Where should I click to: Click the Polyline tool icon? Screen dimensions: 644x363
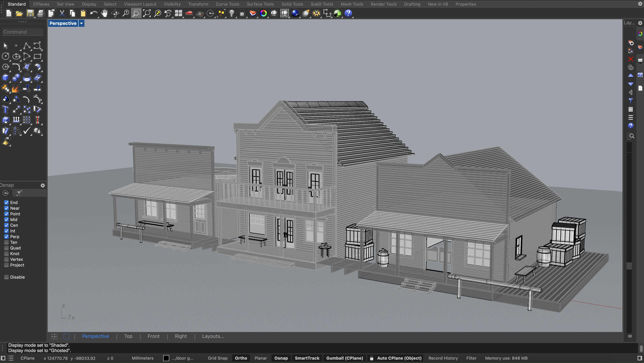27,46
